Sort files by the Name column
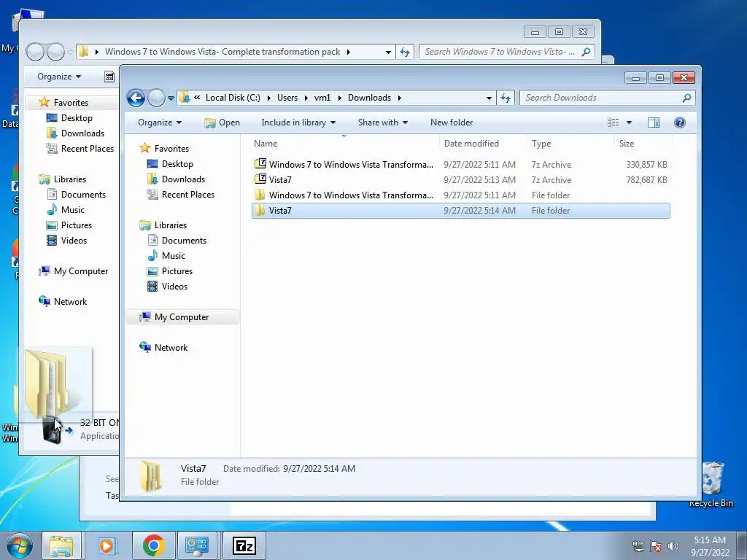This screenshot has height=560, width=747. point(344,144)
